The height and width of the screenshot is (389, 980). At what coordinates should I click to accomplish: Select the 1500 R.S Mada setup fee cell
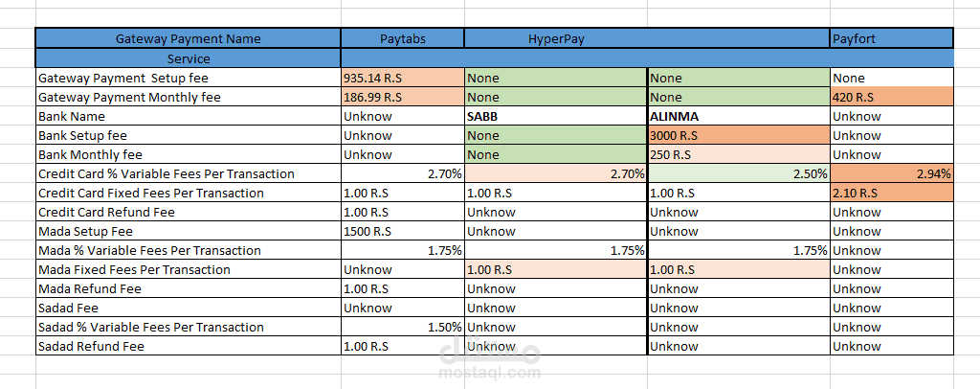(x=403, y=232)
